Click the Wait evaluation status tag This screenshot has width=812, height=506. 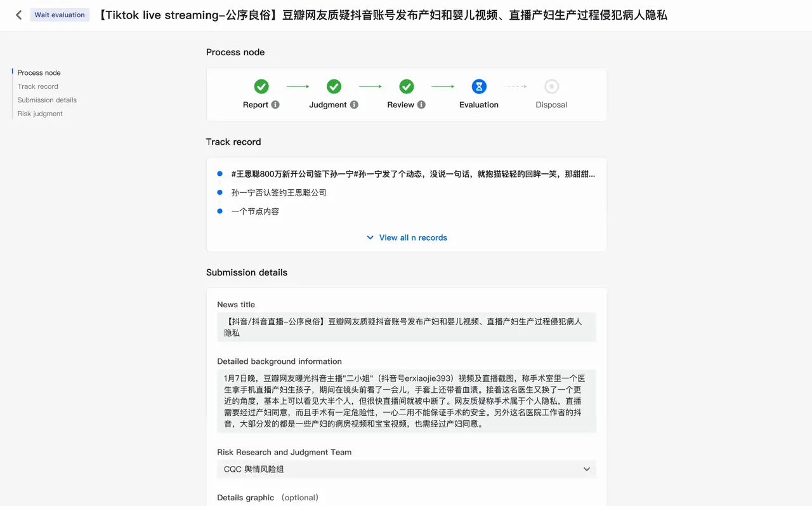point(60,15)
